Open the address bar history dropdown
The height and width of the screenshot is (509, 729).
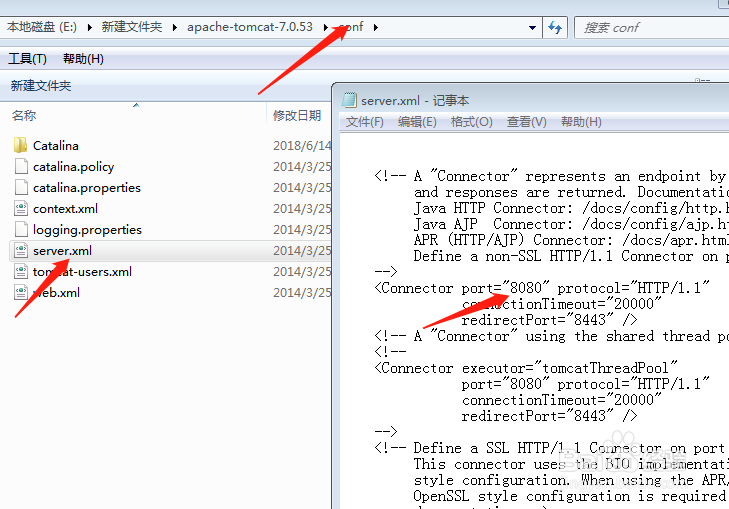click(532, 28)
